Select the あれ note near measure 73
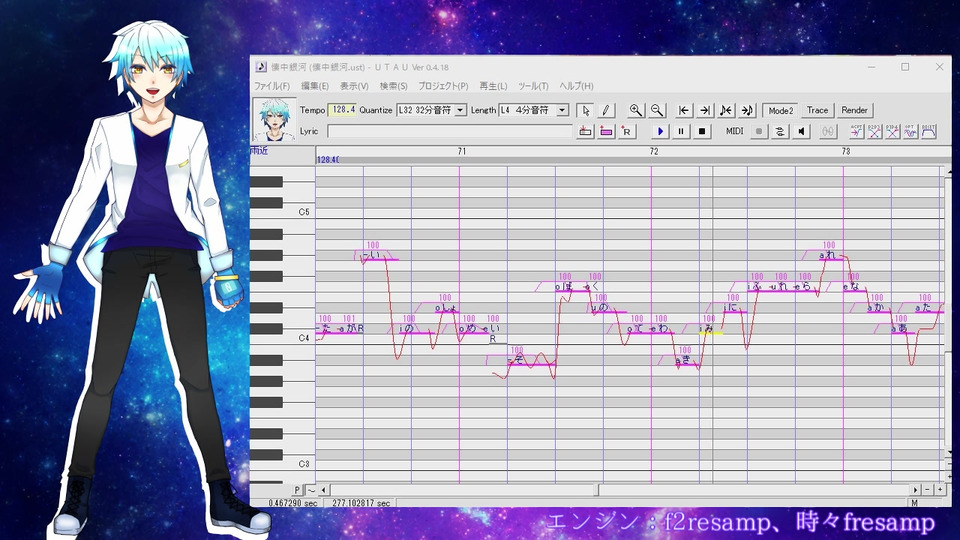The image size is (960, 540). [830, 257]
